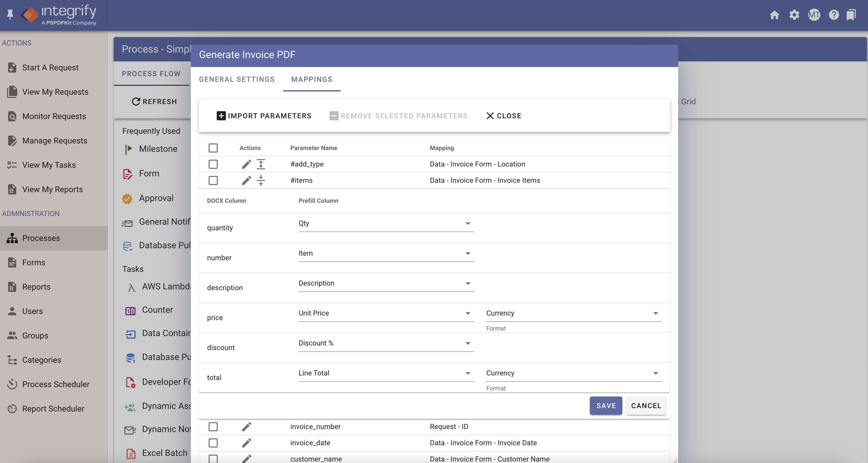Click the Close button in mappings toolbar

click(x=504, y=116)
